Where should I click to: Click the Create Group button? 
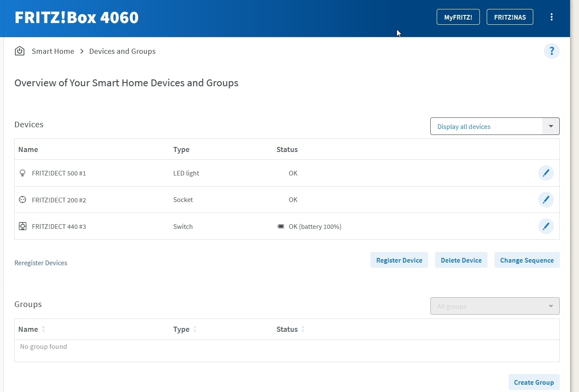(534, 382)
